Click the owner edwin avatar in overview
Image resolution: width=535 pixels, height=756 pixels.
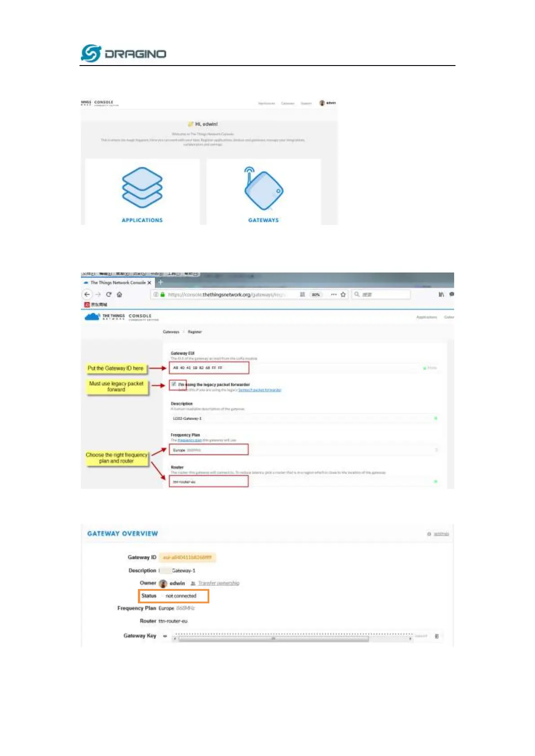pyautogui.click(x=163, y=584)
